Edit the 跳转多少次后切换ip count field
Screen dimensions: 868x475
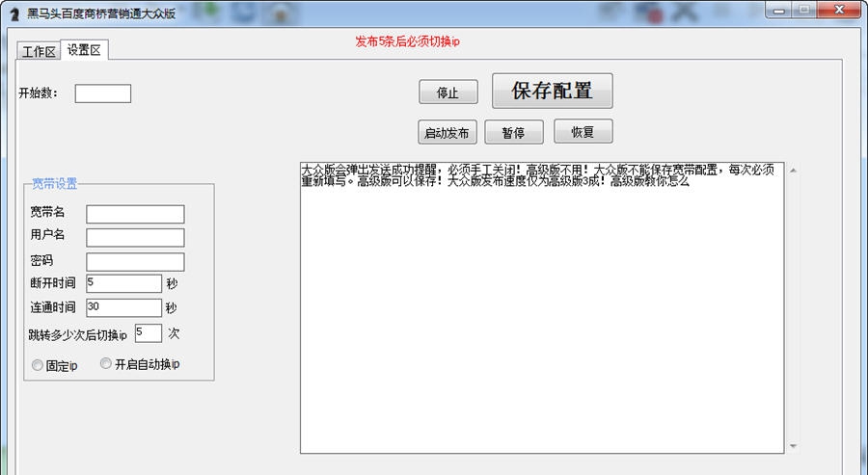(x=149, y=333)
